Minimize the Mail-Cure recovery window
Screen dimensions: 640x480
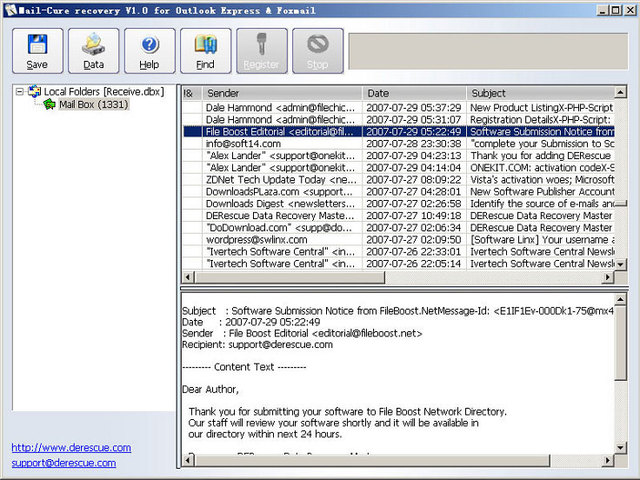[603, 10]
